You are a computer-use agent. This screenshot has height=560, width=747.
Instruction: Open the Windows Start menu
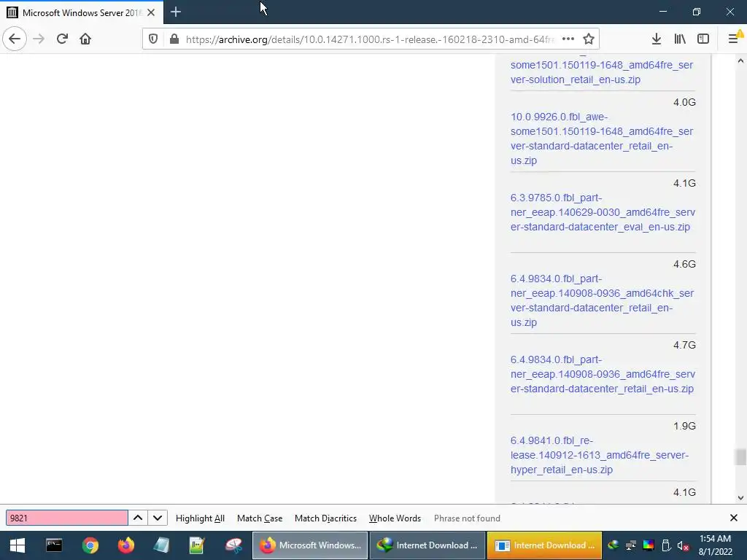point(18,545)
